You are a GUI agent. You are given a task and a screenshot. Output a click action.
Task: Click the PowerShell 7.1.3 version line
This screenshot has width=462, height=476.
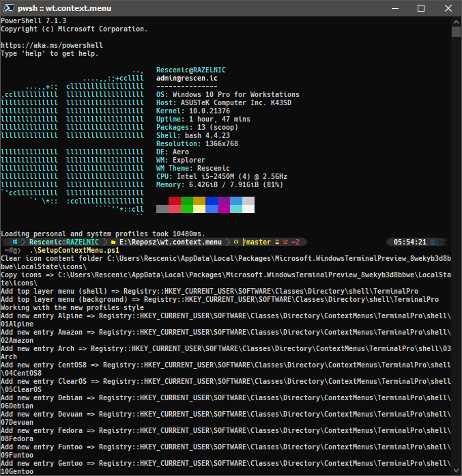pyautogui.click(x=33, y=20)
